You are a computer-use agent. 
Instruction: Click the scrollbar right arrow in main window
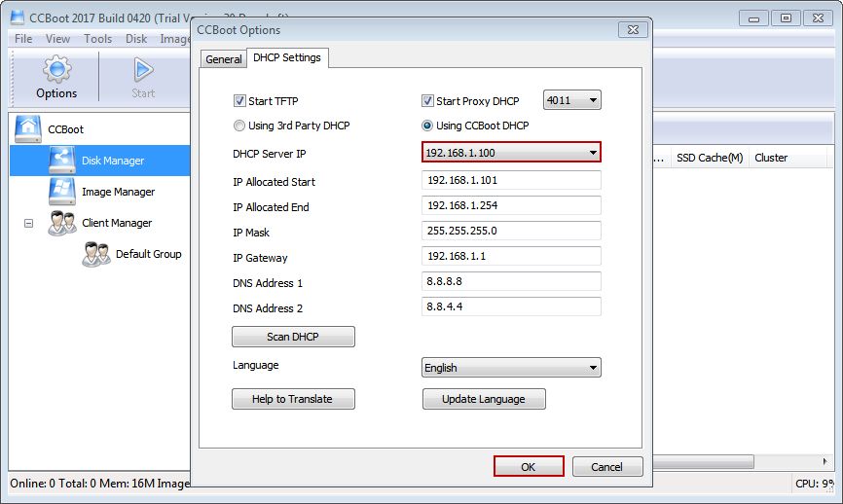(x=825, y=461)
